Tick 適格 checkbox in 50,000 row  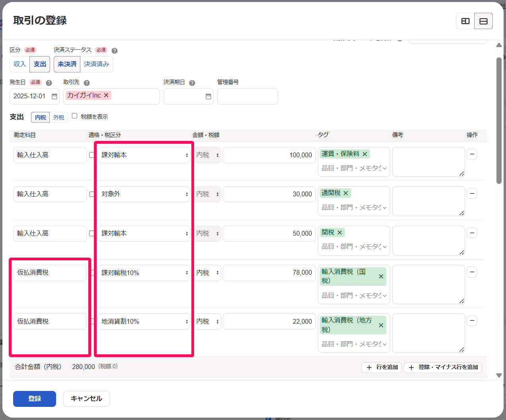92,233
